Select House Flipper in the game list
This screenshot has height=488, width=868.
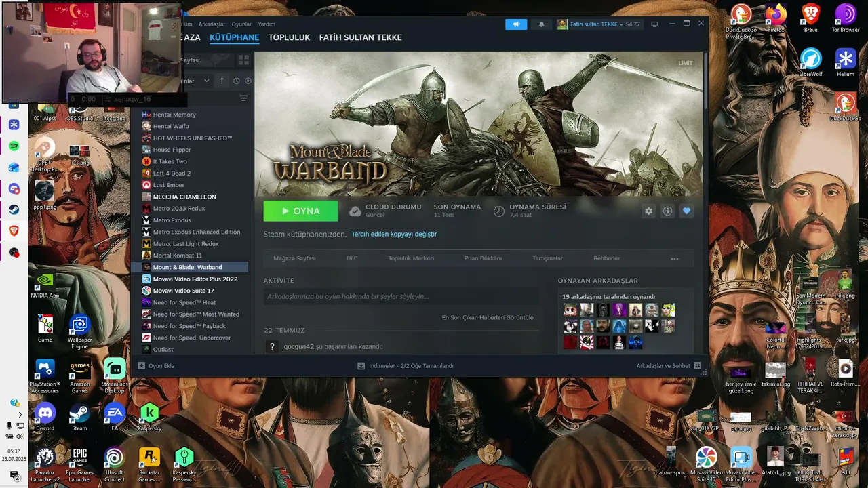pos(172,150)
